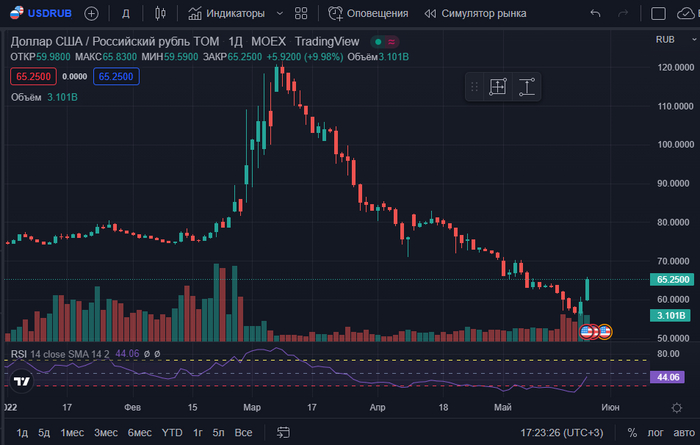Click the blue 65.2500 buy price button
This screenshot has height=445, width=700.
pos(116,76)
